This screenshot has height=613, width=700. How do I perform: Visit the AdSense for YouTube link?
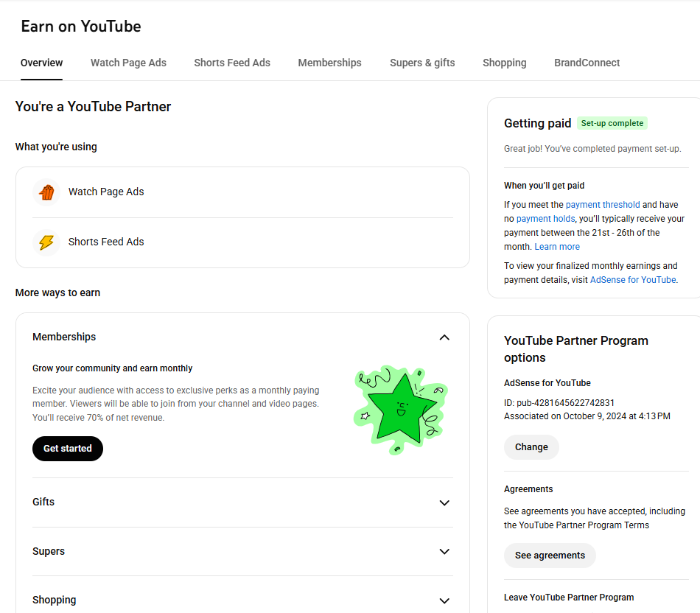(x=632, y=280)
